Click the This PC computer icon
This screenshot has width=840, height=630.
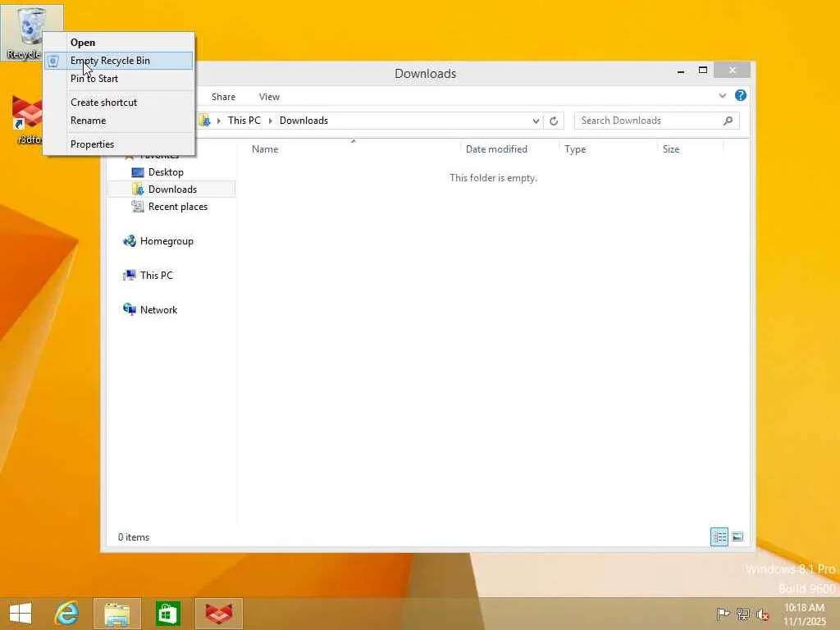click(x=129, y=276)
